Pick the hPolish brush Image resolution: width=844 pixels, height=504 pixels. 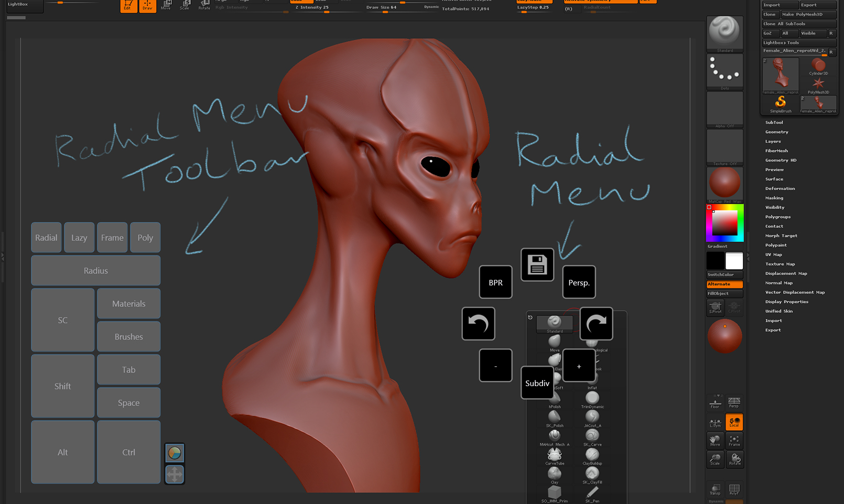(555, 399)
